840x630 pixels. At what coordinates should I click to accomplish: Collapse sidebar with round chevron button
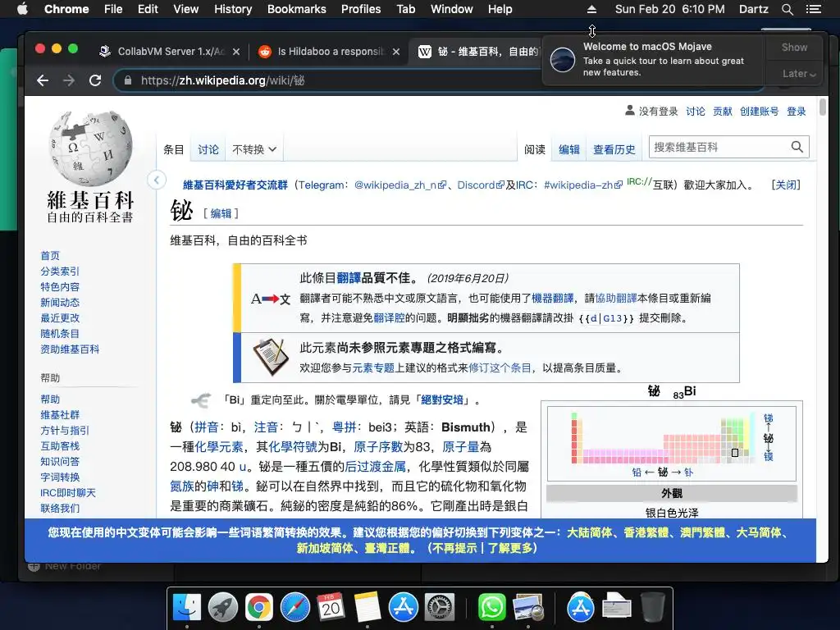pyautogui.click(x=157, y=180)
